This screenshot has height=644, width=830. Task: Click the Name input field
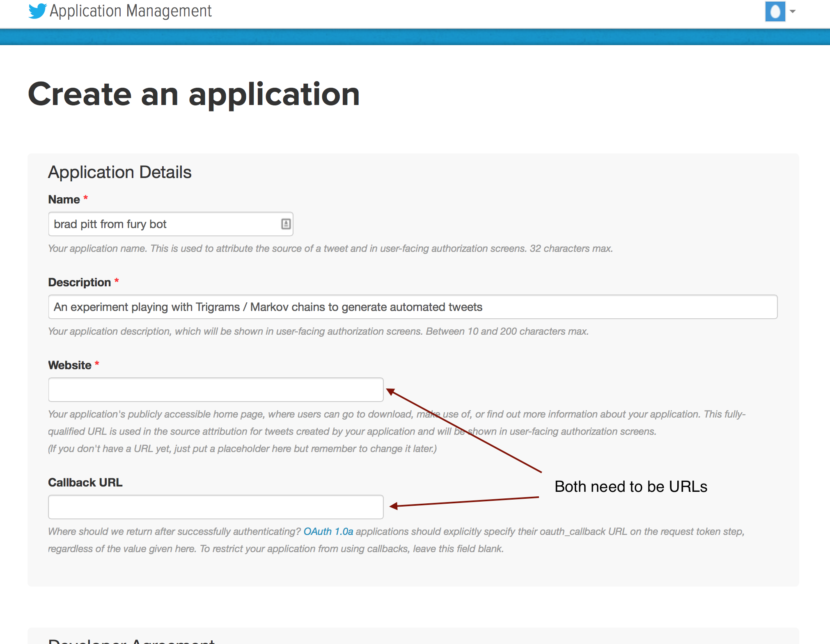164,224
